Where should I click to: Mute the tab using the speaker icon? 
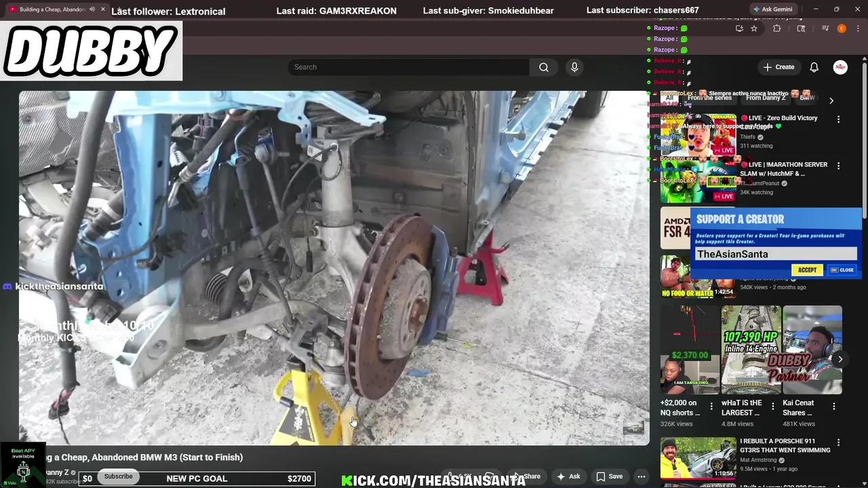pyautogui.click(x=92, y=9)
